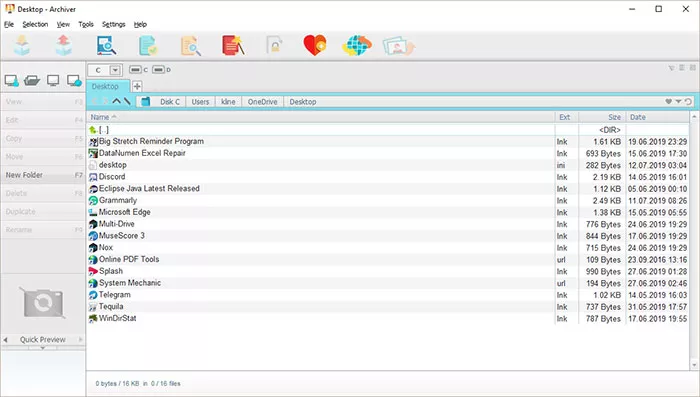This screenshot has height=397, width=700.
Task: Collapse Quick Preview left arrow
Action: tap(5, 339)
